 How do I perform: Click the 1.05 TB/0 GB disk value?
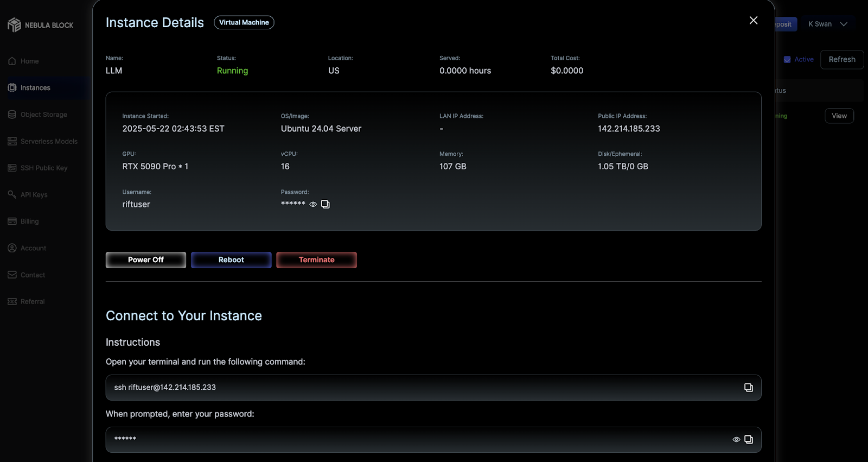coord(623,167)
